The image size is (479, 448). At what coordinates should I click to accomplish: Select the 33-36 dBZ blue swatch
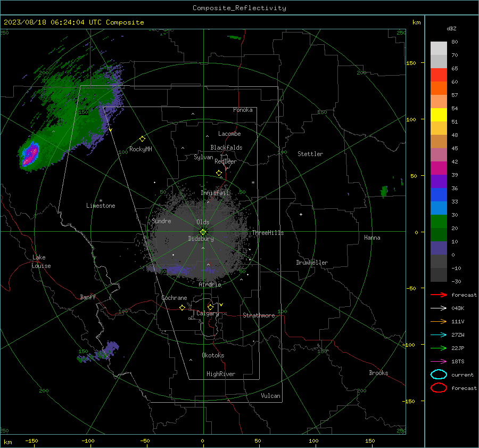coord(439,194)
